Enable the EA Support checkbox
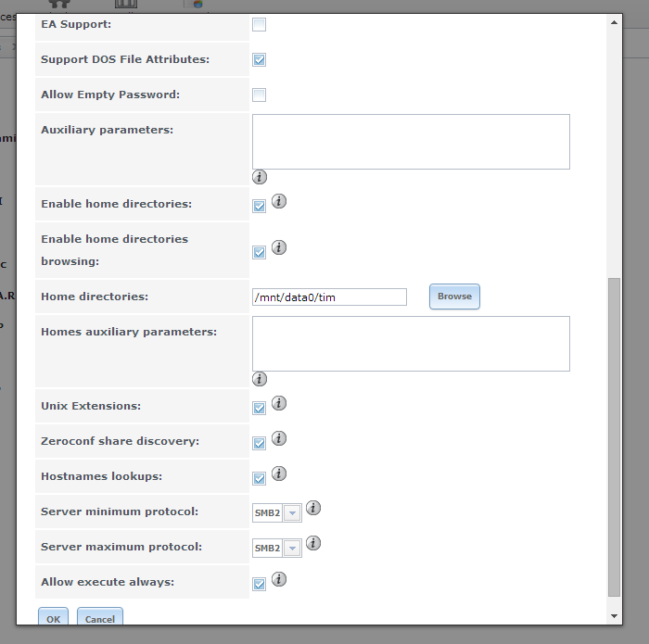649x644 pixels. click(x=259, y=25)
